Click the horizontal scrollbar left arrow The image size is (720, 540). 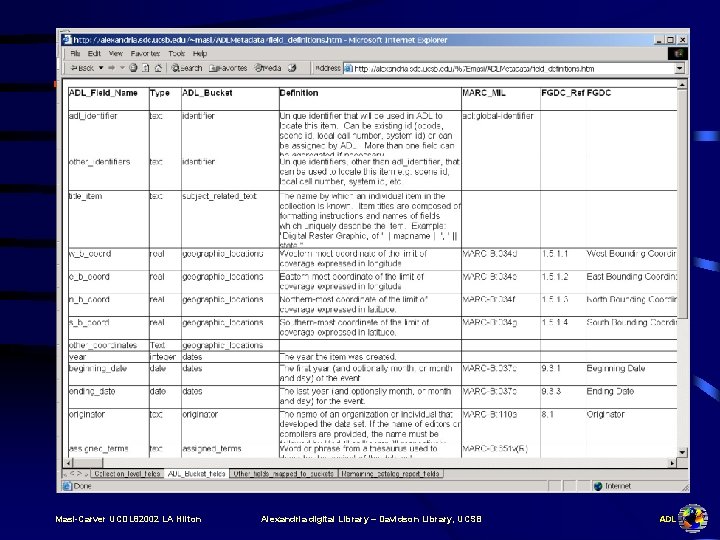point(69,463)
